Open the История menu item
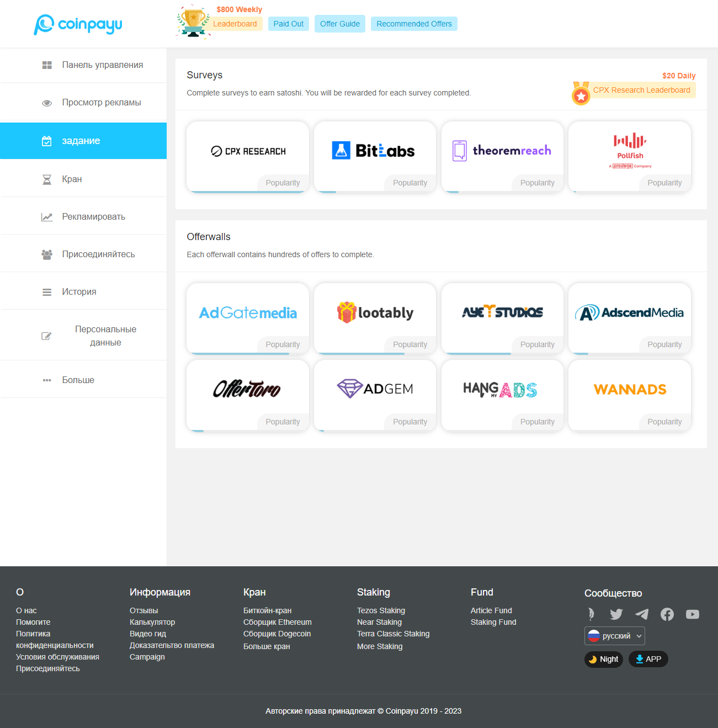Screen dimensions: 718x728 [x=83, y=292]
